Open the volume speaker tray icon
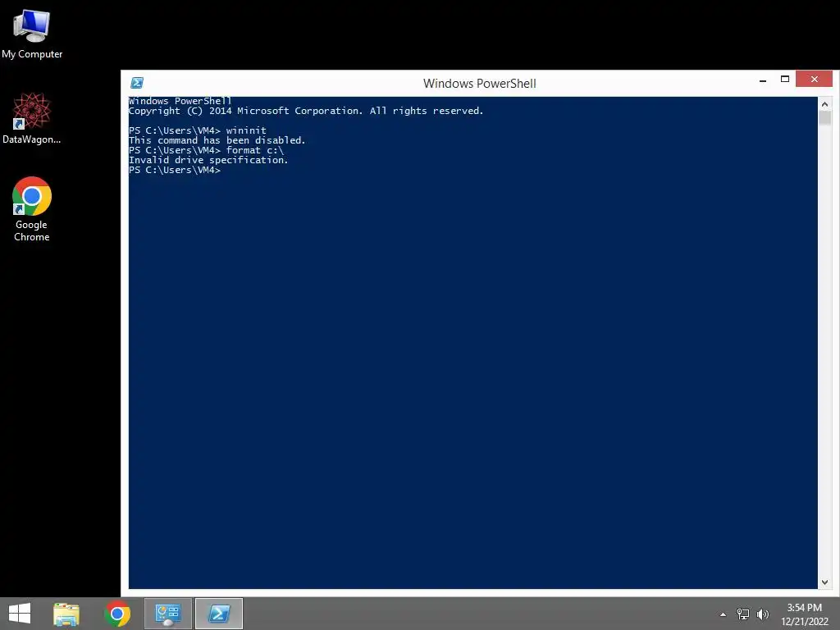The width and height of the screenshot is (840, 630). 763,614
